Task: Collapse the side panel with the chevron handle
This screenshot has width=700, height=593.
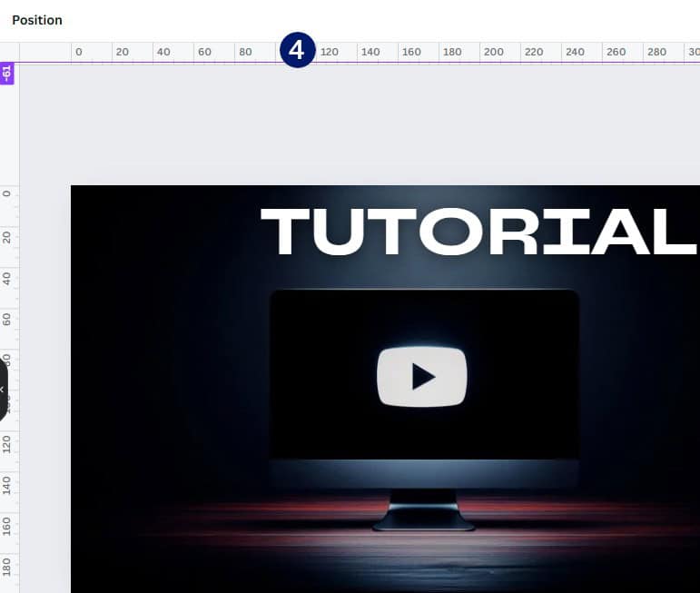Action: coord(2,390)
